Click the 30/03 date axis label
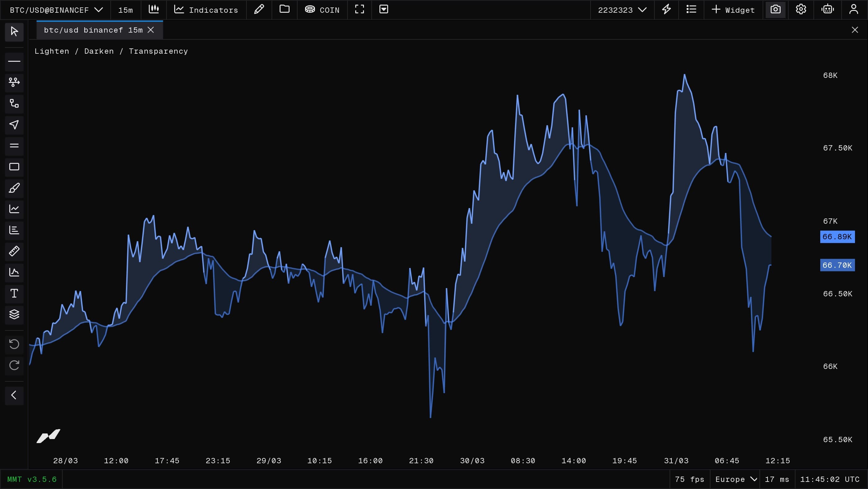 (472, 461)
